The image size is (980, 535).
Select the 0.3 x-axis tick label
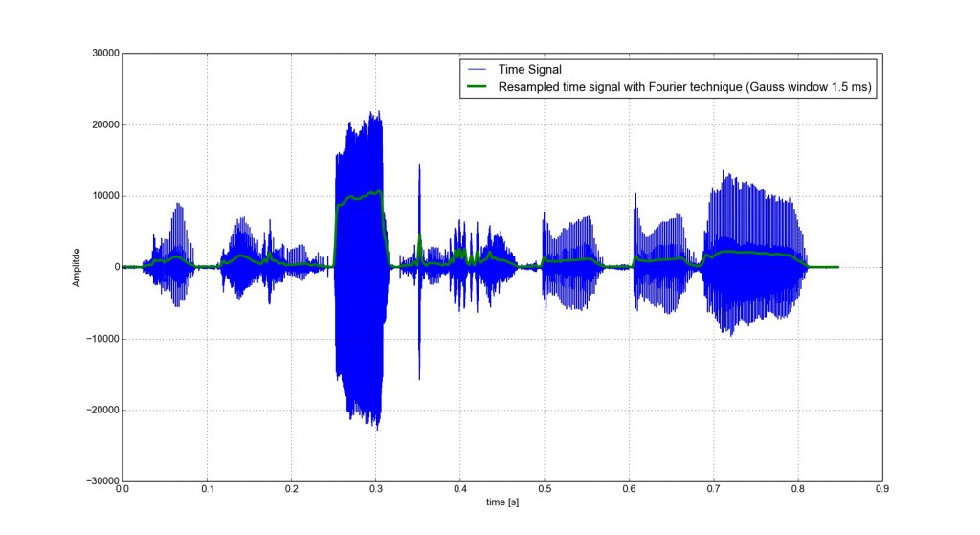coord(375,489)
